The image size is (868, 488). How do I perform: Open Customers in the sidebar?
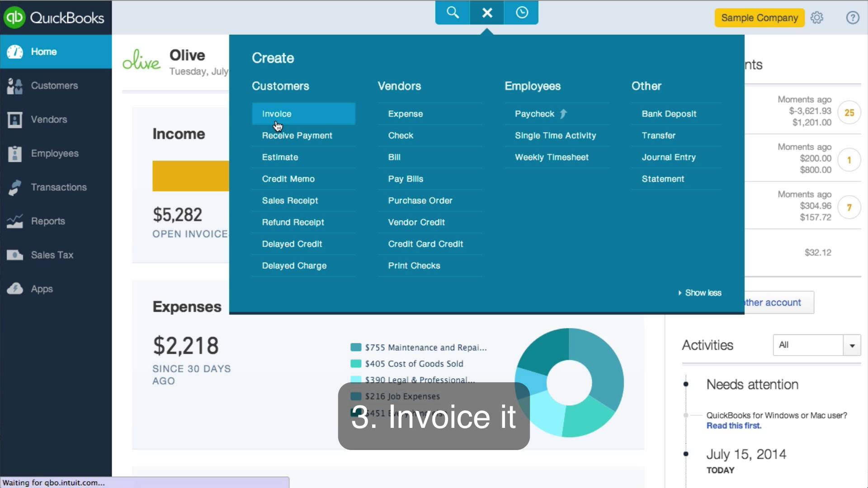point(56,85)
